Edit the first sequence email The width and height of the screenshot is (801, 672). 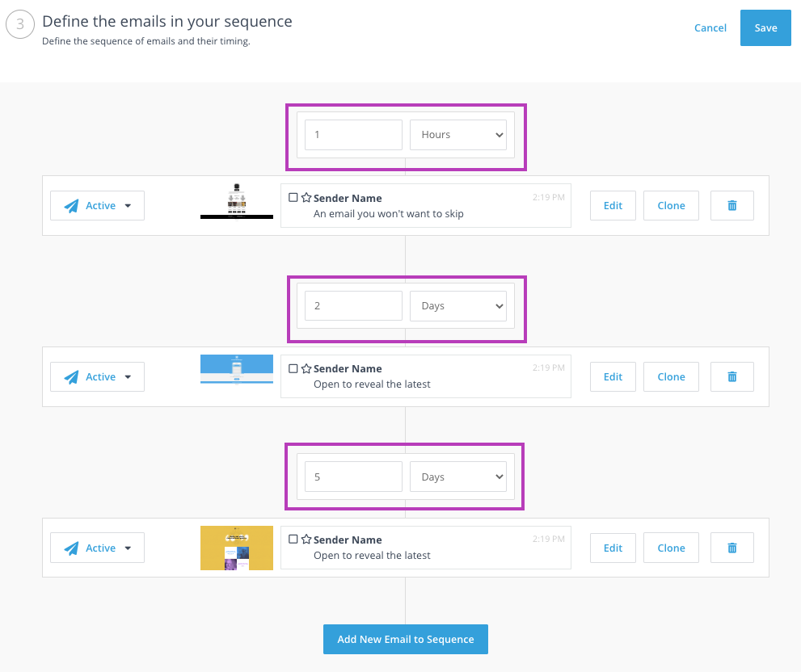613,206
